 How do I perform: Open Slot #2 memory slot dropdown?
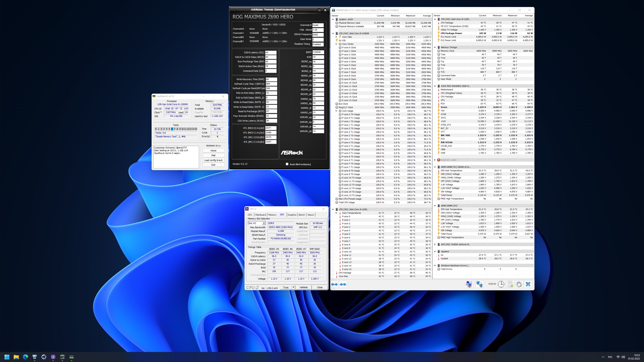pyautogui.click(x=263, y=223)
